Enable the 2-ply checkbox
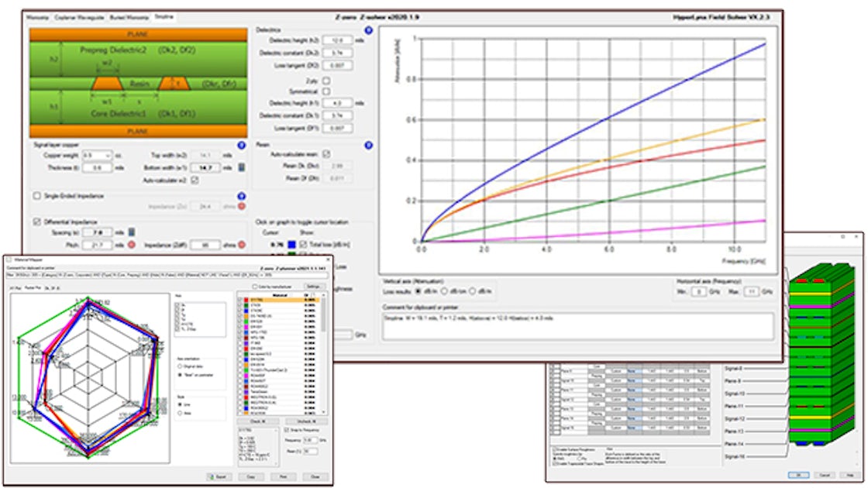This screenshot has height=488, width=868. pyautogui.click(x=325, y=81)
